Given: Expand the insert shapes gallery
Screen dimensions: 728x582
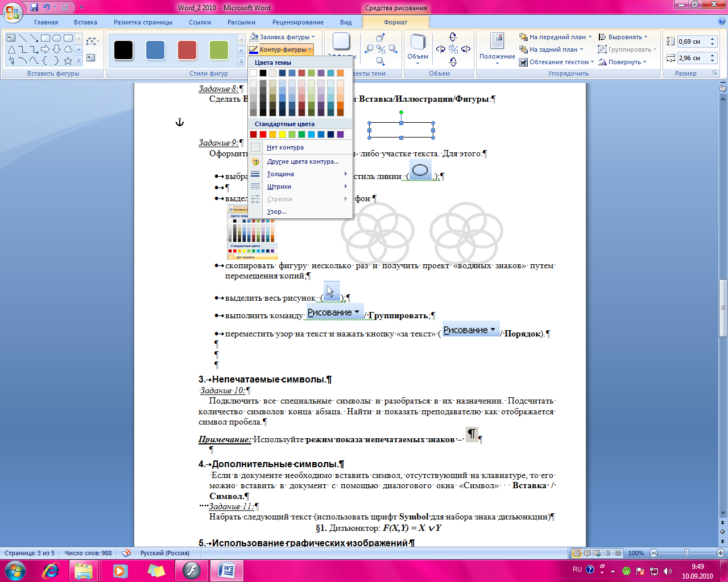Looking at the screenshot, I should point(78,61).
